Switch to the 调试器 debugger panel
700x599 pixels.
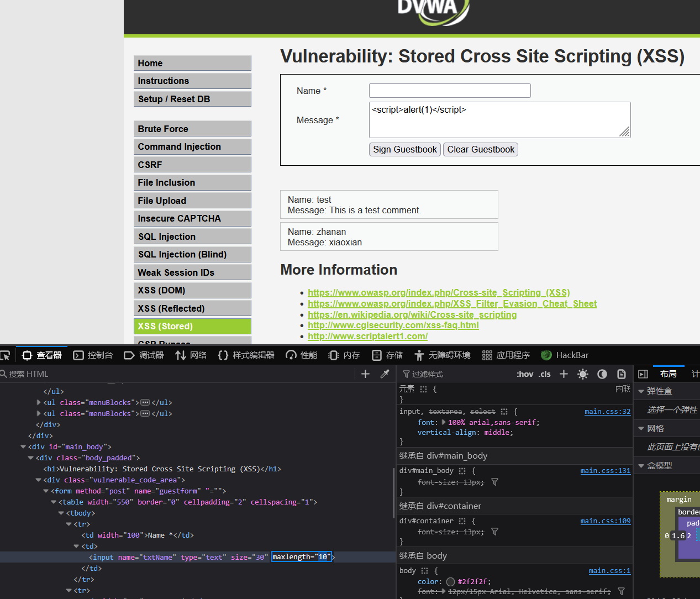point(144,355)
